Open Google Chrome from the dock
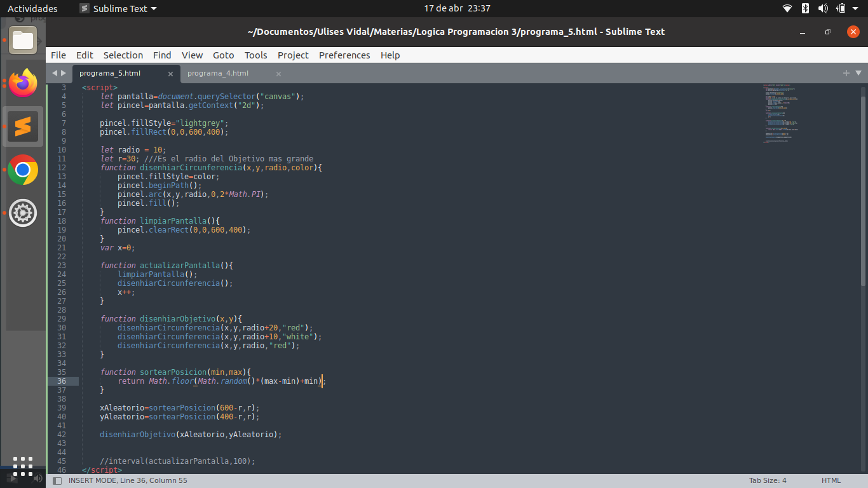The image size is (868, 488). pos(23,170)
